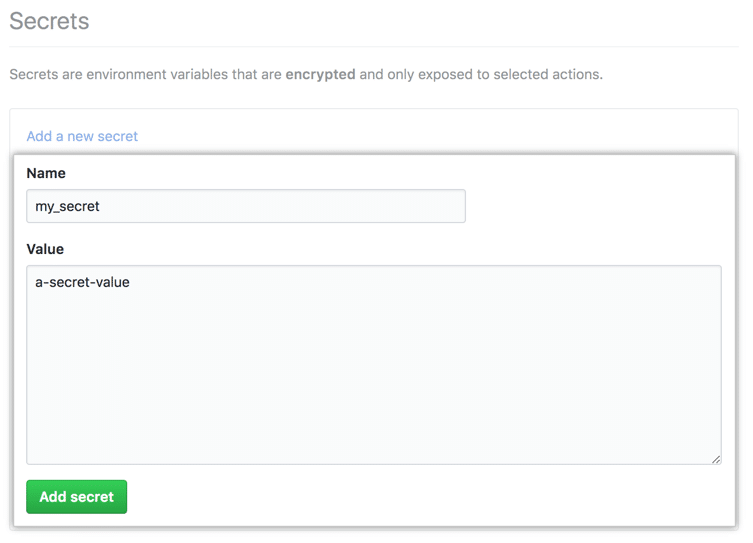Viewport: 753px width, 543px height.
Task: Click the Secrets description sentence
Action: [x=306, y=74]
